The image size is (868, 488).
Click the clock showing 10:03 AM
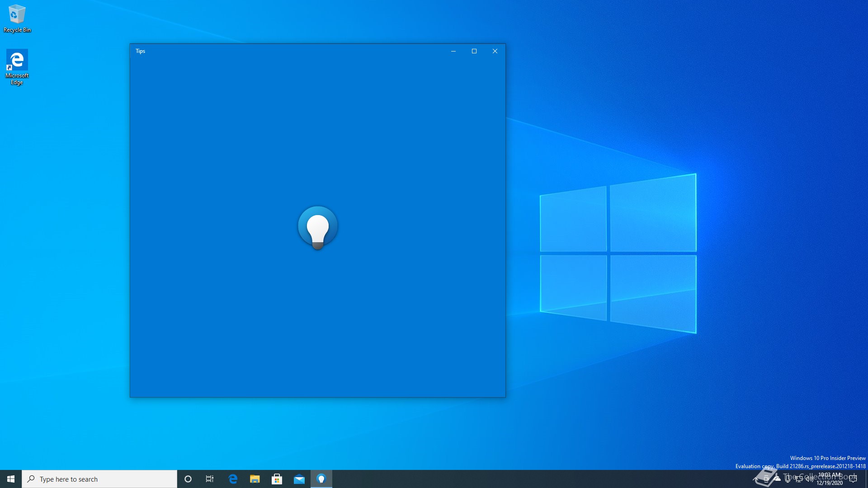(x=830, y=479)
